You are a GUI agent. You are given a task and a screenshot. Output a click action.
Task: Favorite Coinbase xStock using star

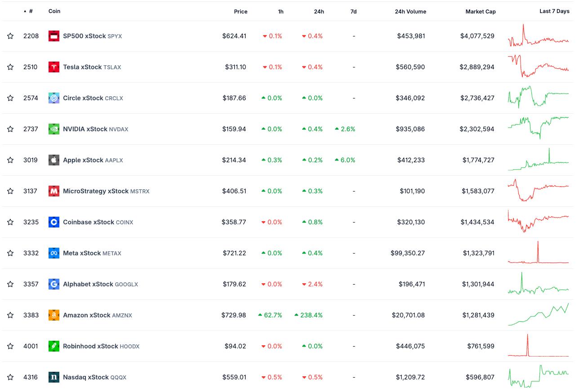[x=10, y=222]
